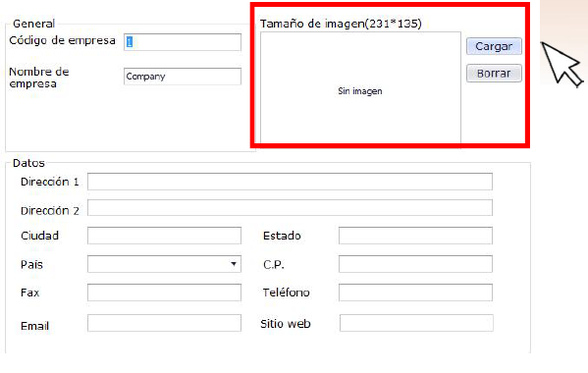
Task: Focus the Dirección 2 input field
Action: (x=290, y=208)
